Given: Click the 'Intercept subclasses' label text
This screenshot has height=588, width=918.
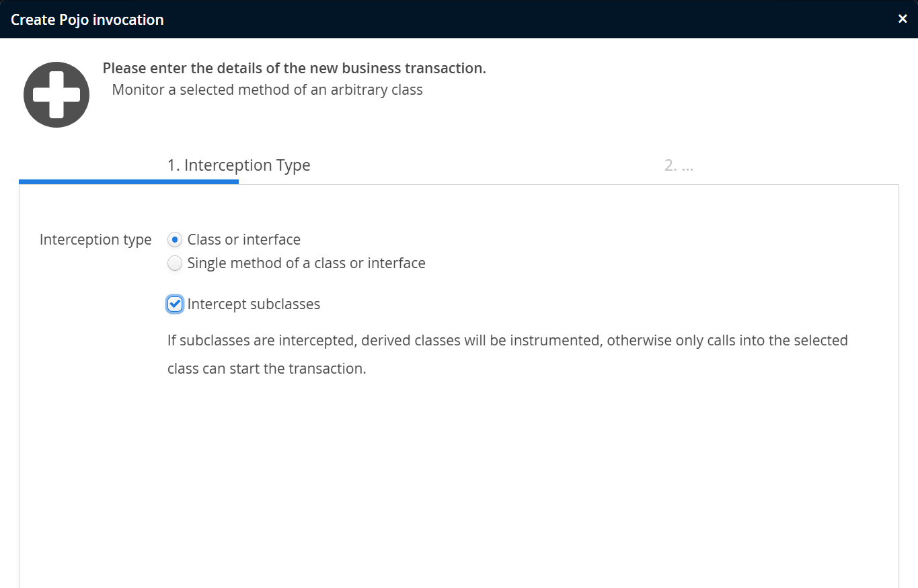Looking at the screenshot, I should pos(254,304).
